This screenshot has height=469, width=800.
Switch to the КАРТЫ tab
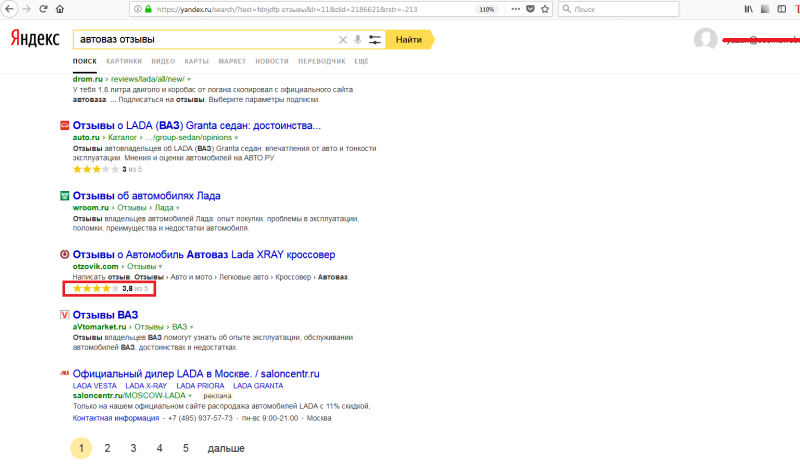click(x=196, y=61)
